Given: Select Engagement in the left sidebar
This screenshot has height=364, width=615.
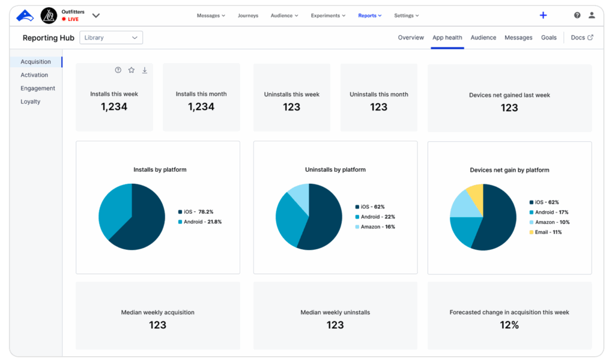Looking at the screenshot, I should pos(38,88).
